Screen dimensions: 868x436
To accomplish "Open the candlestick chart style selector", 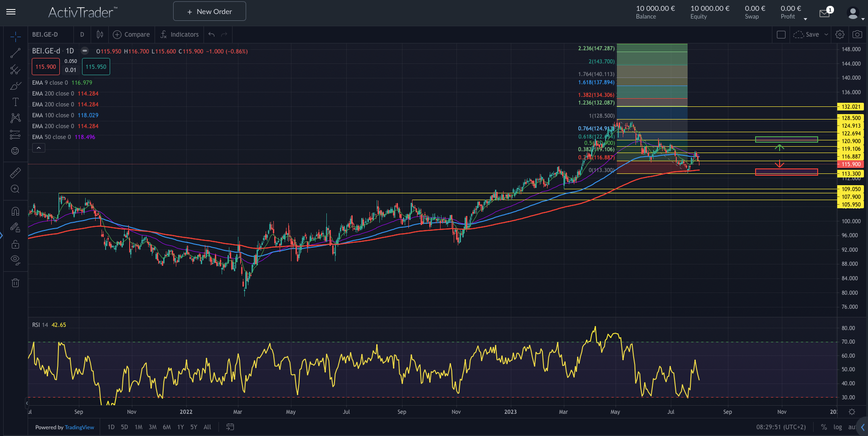I will 100,34.
